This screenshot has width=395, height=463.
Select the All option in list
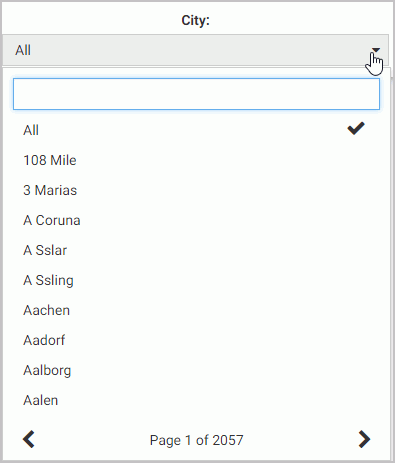(x=196, y=130)
